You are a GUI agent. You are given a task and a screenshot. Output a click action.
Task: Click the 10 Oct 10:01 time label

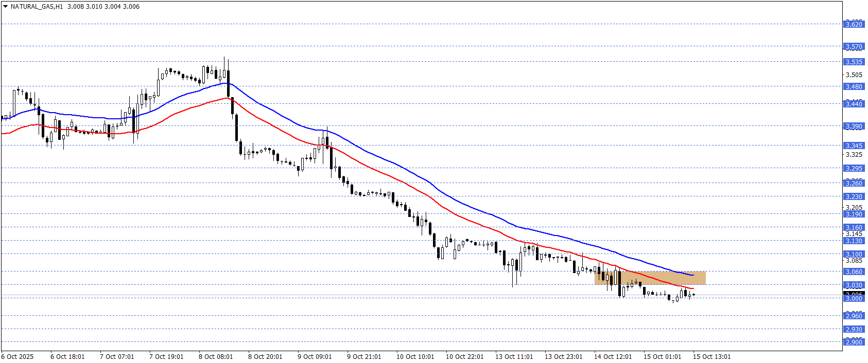[415, 357]
